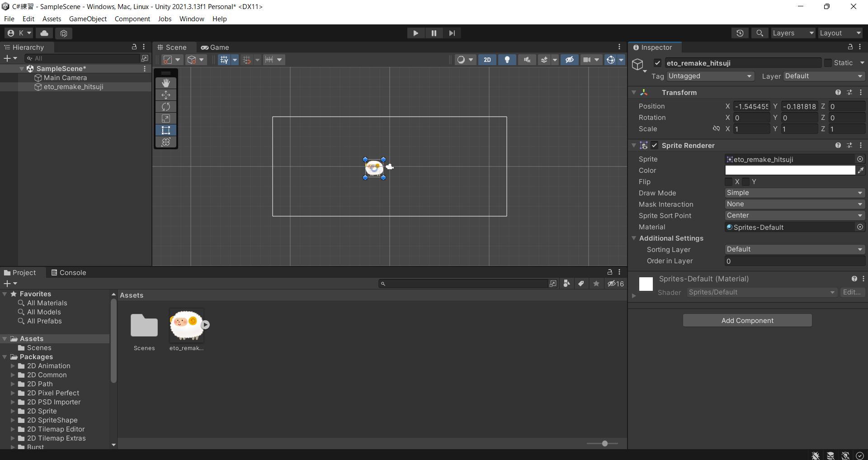
Task: Click the white Color swatch field
Action: click(x=790, y=171)
